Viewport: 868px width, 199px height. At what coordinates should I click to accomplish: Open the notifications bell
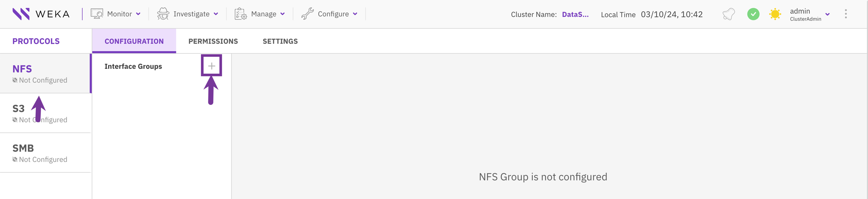(729, 14)
